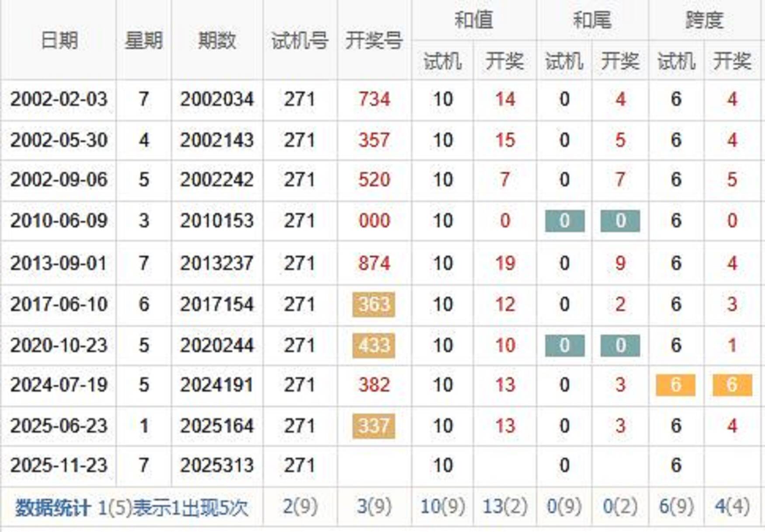Select period number 2010153
765x532 pixels.
coord(217,221)
